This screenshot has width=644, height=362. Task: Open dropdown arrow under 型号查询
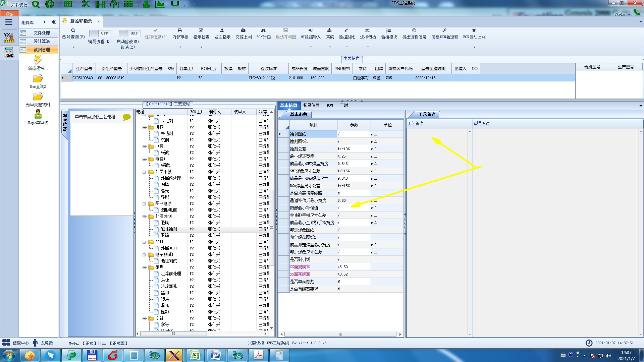coord(73,47)
